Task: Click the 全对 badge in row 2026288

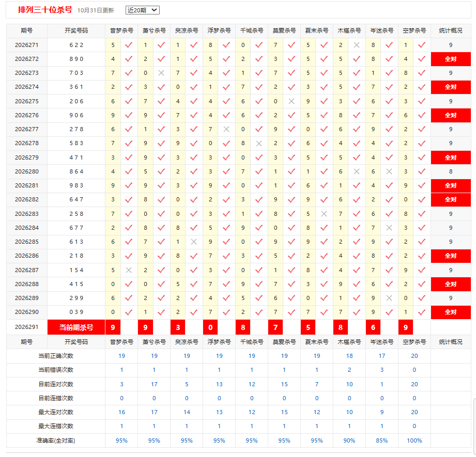Action: pos(451,284)
